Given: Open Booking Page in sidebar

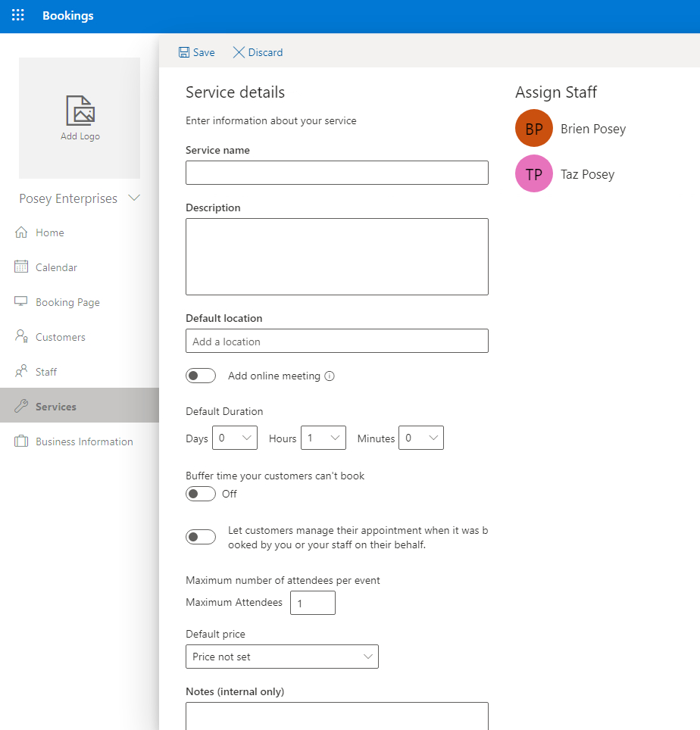Looking at the screenshot, I should (x=80, y=302).
